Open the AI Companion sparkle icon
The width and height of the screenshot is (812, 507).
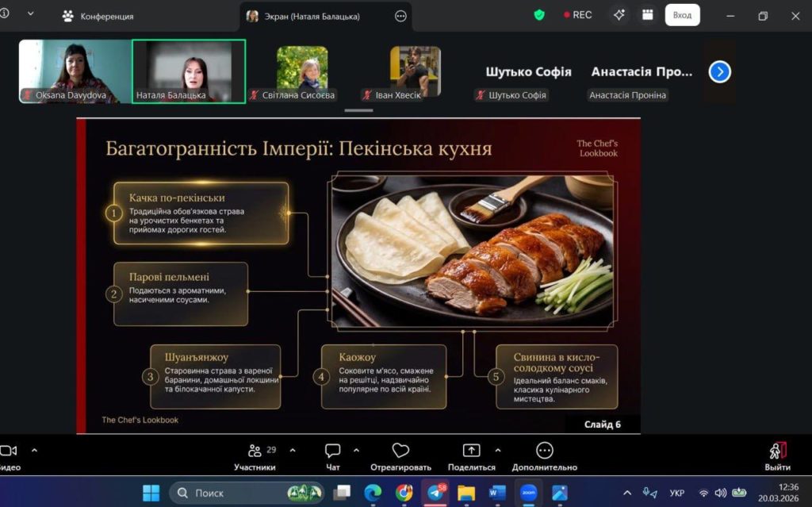coord(619,15)
